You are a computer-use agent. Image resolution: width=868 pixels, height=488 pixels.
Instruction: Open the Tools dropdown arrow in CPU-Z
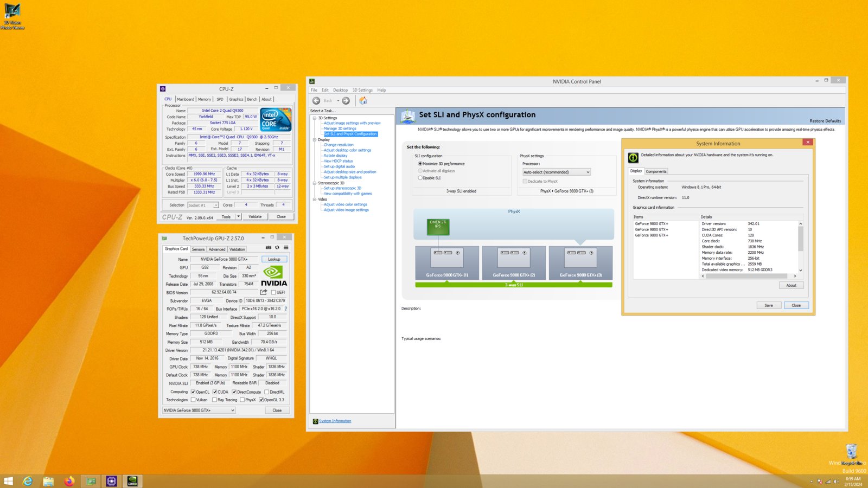(x=238, y=216)
